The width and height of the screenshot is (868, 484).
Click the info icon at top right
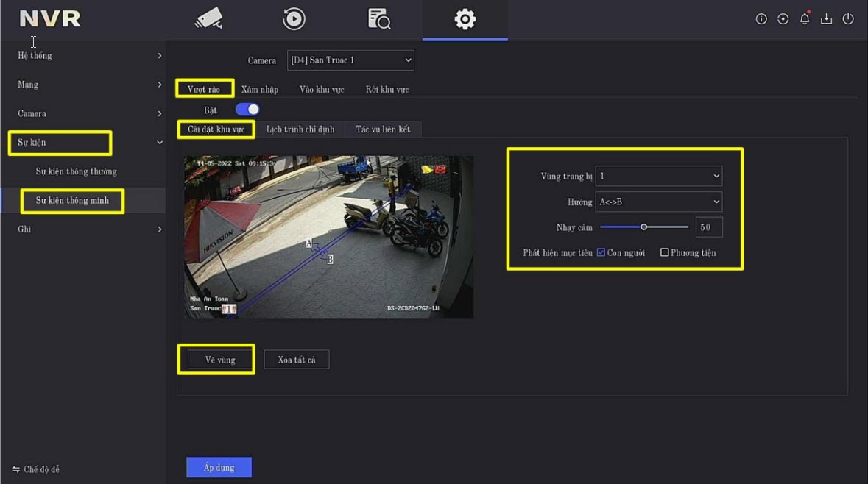click(761, 19)
